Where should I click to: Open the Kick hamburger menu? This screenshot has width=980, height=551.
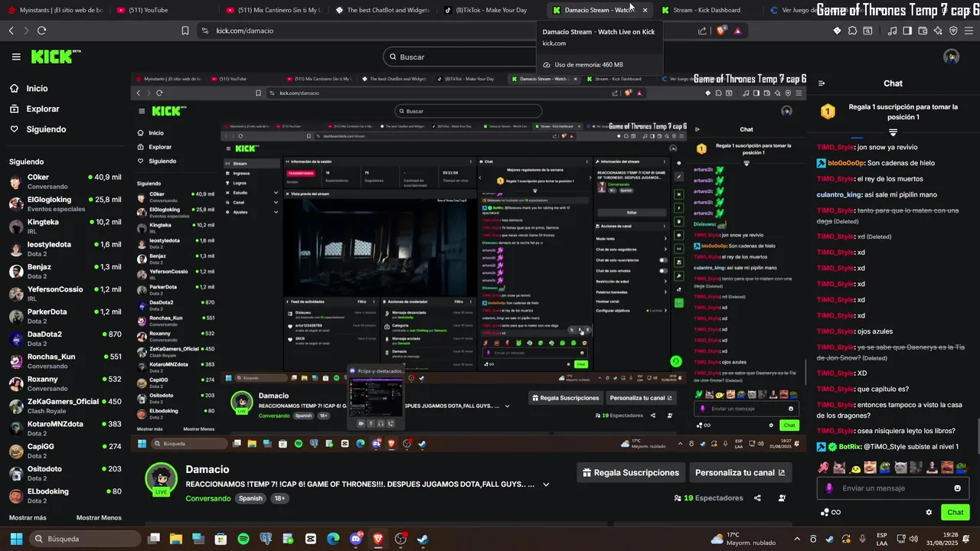pyautogui.click(x=16, y=57)
